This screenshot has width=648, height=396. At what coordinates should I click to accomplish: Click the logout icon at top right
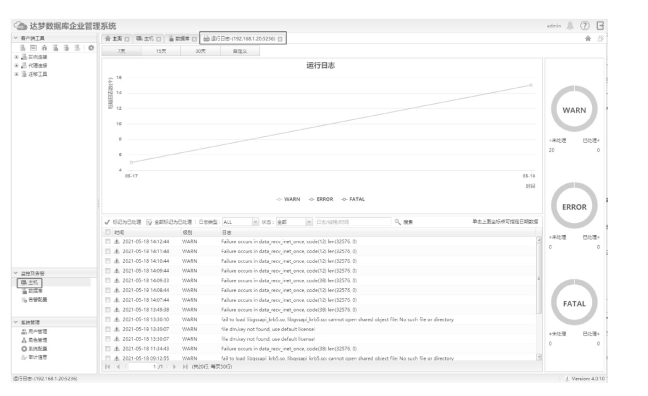pos(600,26)
